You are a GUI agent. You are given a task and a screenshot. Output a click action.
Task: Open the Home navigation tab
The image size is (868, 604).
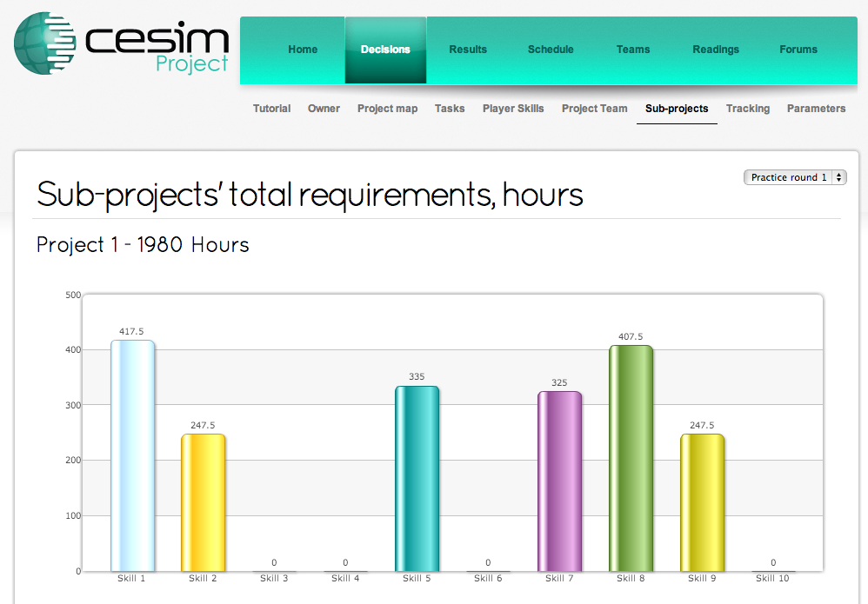coord(302,50)
